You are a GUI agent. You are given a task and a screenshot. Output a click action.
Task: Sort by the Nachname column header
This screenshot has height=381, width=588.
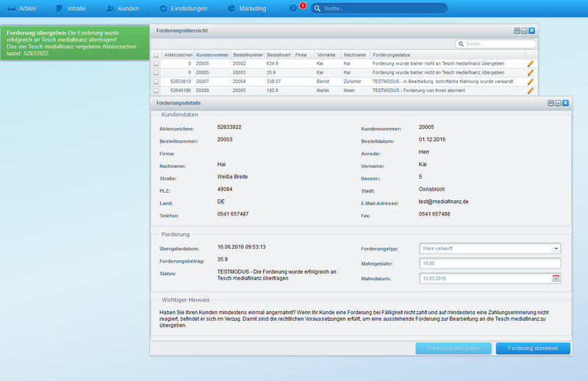356,55
